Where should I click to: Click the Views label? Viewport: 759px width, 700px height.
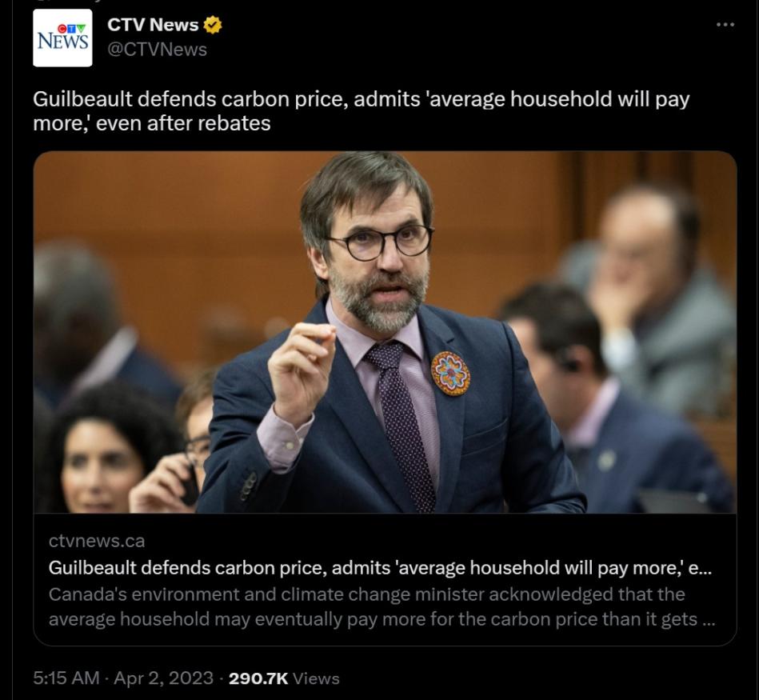pyautogui.click(x=316, y=678)
